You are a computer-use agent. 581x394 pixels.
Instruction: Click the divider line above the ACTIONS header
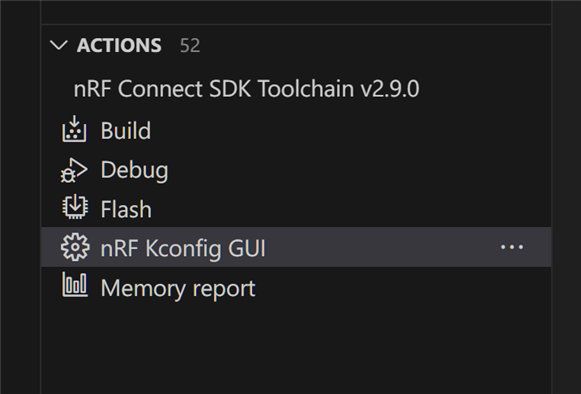pyautogui.click(x=296, y=25)
